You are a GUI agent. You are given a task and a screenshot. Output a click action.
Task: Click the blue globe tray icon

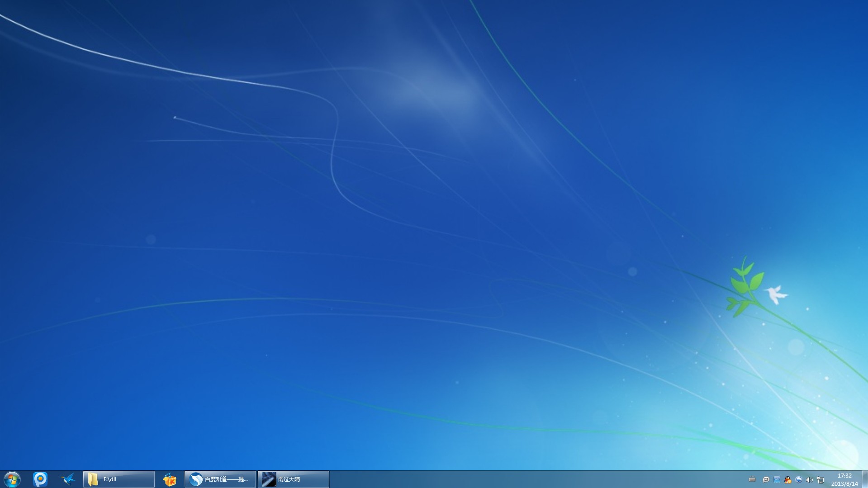tap(799, 479)
